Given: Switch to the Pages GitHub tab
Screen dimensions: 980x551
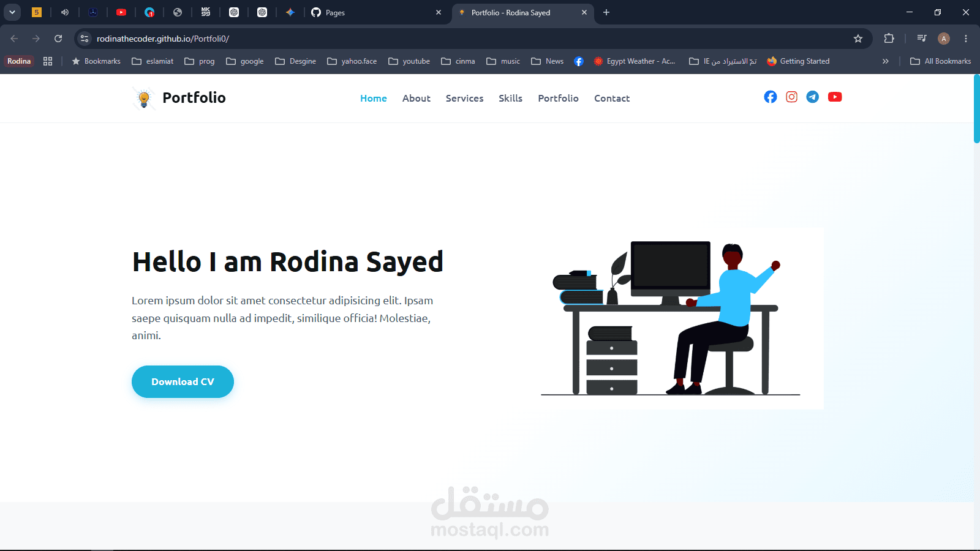Looking at the screenshot, I should (x=377, y=12).
